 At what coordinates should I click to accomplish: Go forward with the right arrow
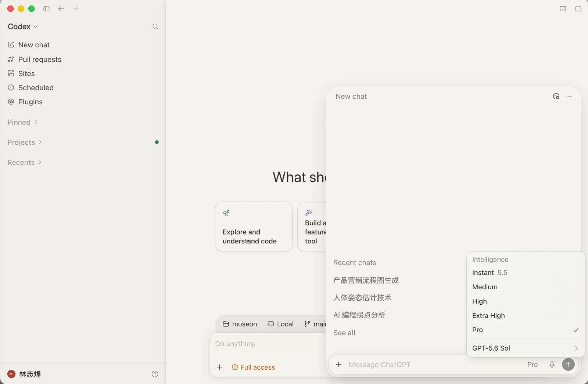[x=76, y=9]
